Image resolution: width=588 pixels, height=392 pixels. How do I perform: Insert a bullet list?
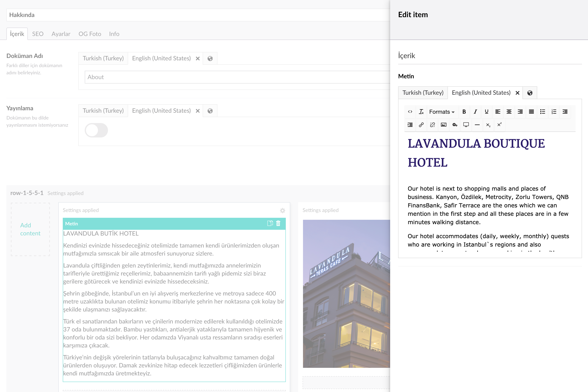(542, 112)
